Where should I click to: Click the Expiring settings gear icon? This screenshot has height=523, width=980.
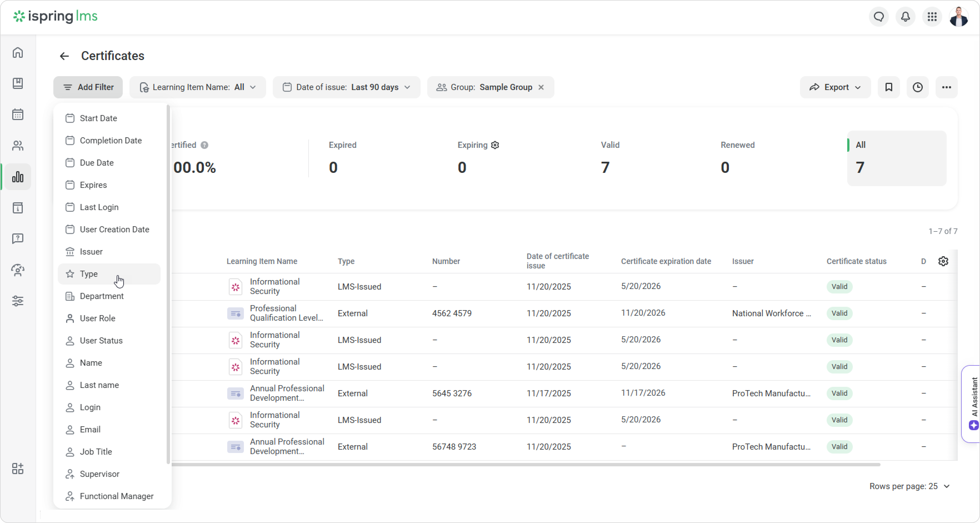pos(495,145)
